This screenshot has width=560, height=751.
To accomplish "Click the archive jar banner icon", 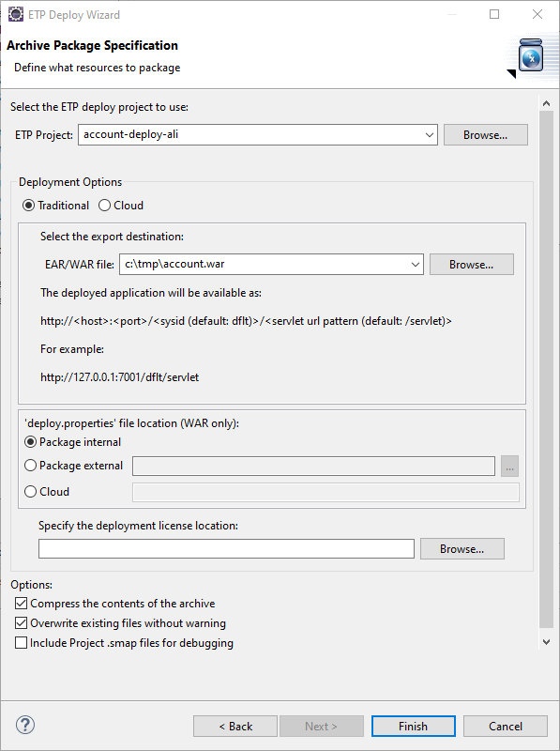I will pos(531,55).
